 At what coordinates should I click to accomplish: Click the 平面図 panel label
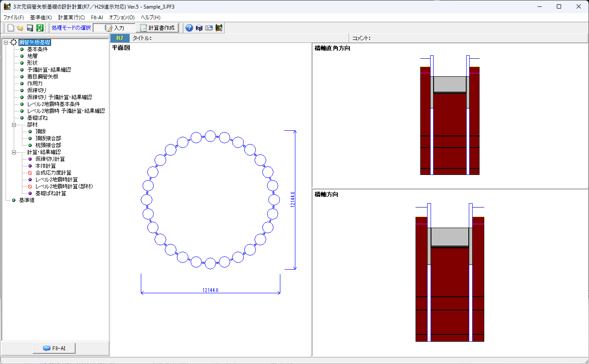(x=121, y=48)
